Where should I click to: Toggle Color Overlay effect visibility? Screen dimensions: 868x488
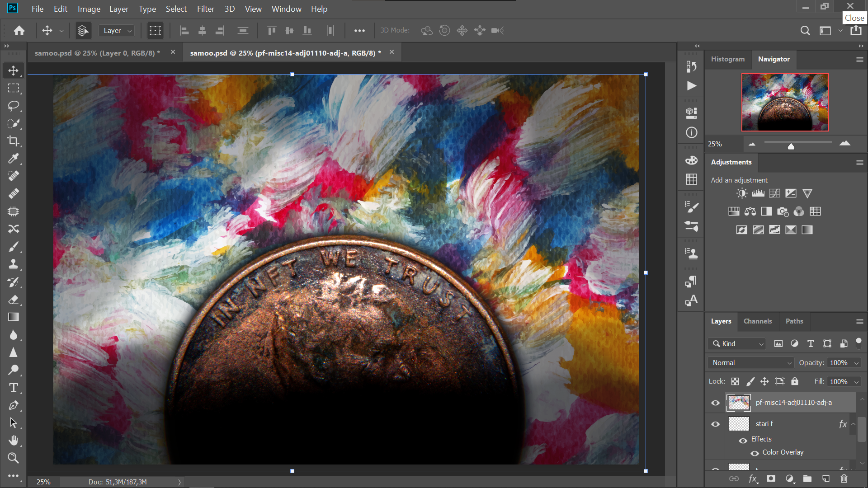(755, 453)
